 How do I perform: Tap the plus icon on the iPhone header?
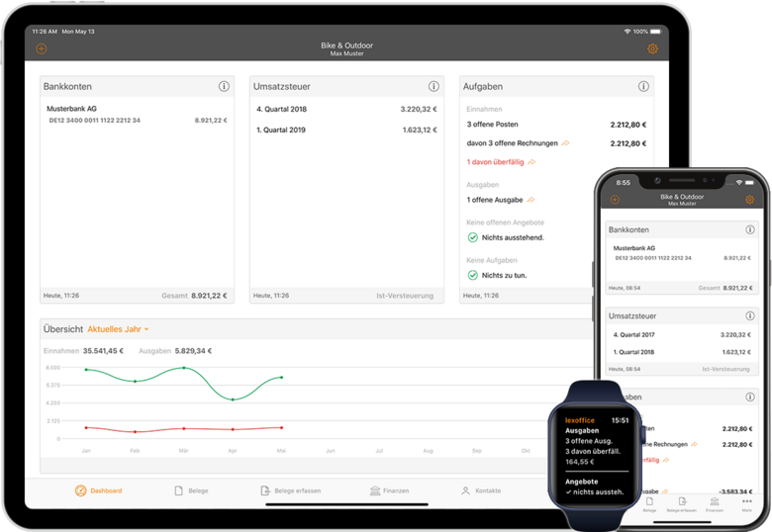615,200
